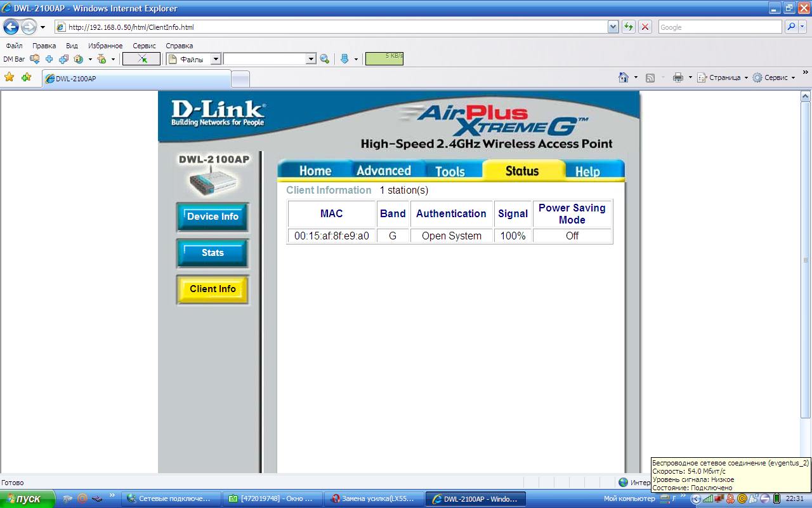
Task: Select the Status tab
Action: click(x=522, y=170)
